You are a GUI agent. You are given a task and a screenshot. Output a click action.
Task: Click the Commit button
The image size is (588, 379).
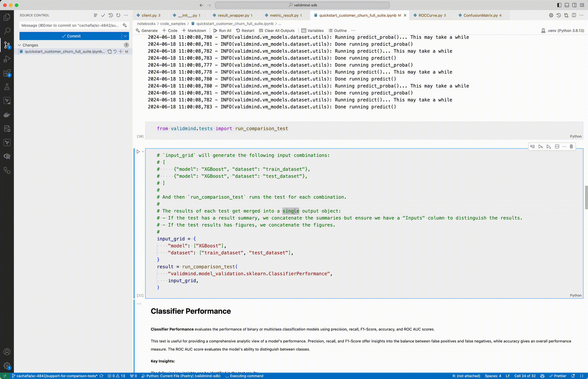pos(71,36)
